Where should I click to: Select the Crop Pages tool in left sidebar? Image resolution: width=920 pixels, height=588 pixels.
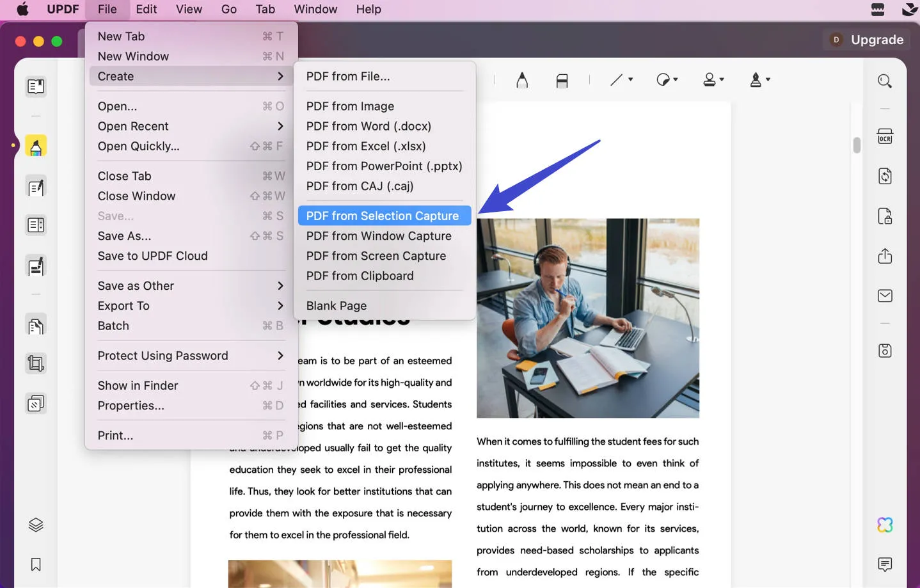[35, 363]
